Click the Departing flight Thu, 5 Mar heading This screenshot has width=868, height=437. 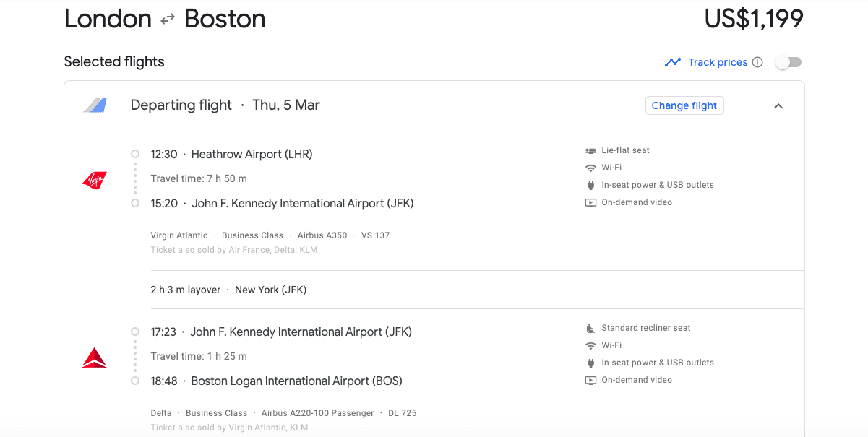click(x=225, y=105)
